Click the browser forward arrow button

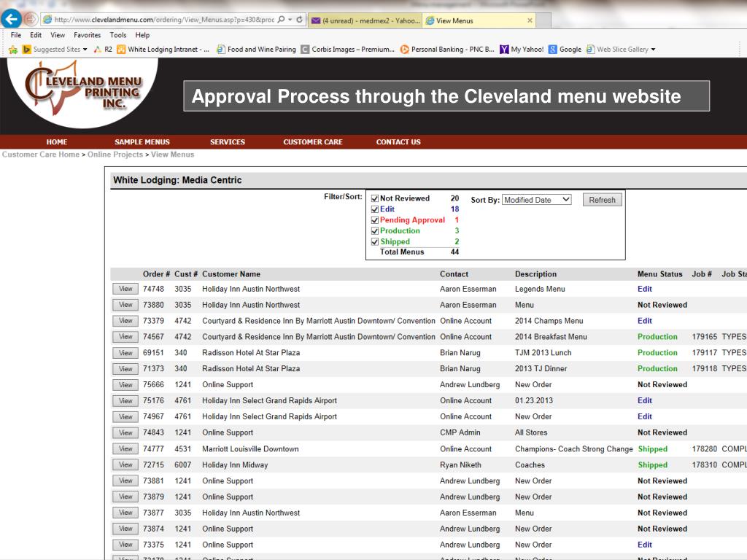click(x=31, y=19)
